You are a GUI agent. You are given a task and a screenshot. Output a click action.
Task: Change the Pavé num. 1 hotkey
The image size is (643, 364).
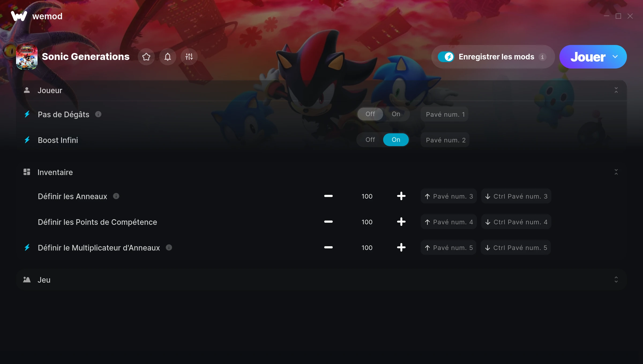click(445, 114)
